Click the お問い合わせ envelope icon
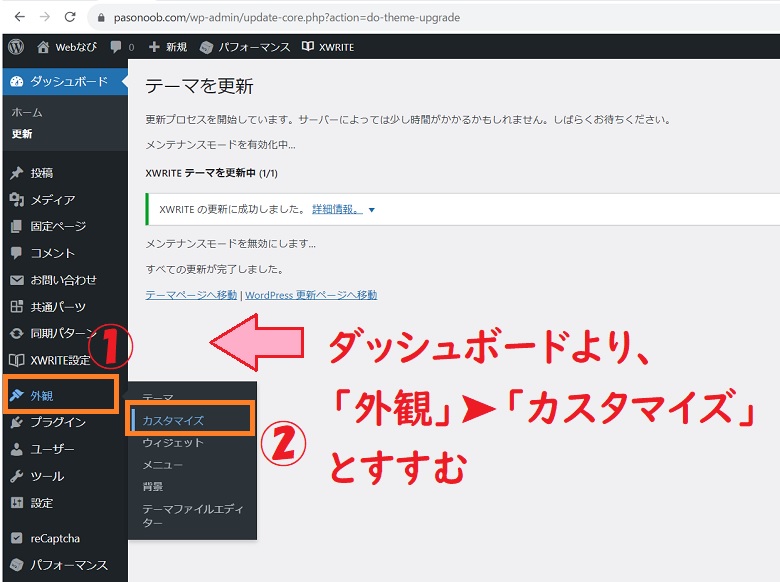 click(x=16, y=280)
